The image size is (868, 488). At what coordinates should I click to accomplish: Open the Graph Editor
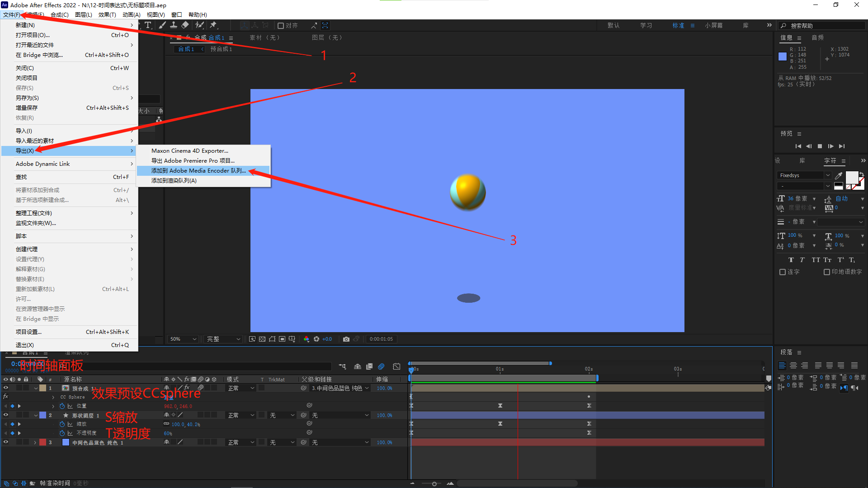(396, 366)
